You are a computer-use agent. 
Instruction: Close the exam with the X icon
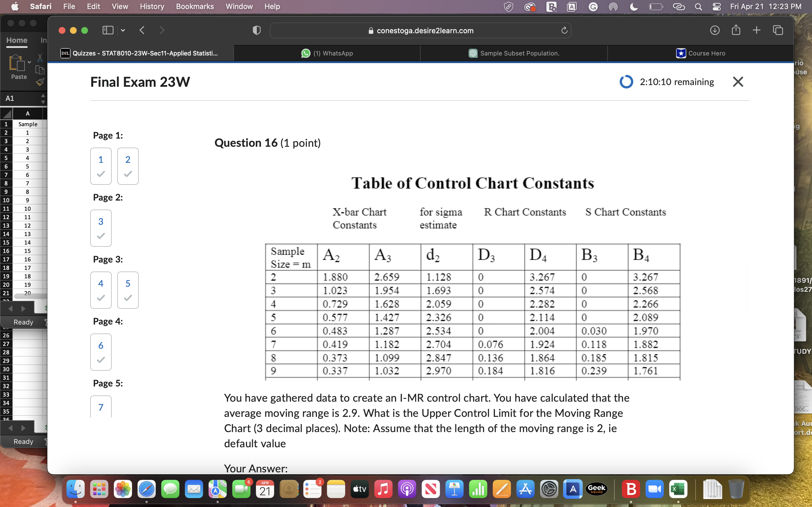tap(738, 82)
